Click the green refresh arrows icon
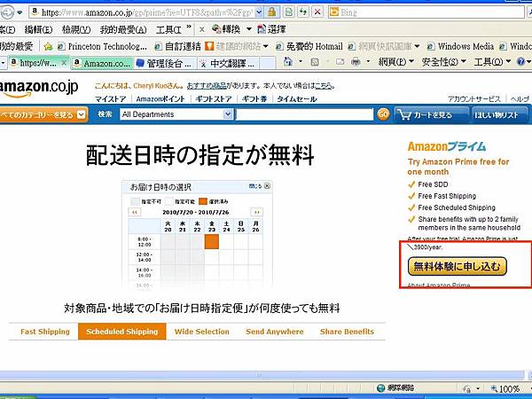 click(x=303, y=12)
